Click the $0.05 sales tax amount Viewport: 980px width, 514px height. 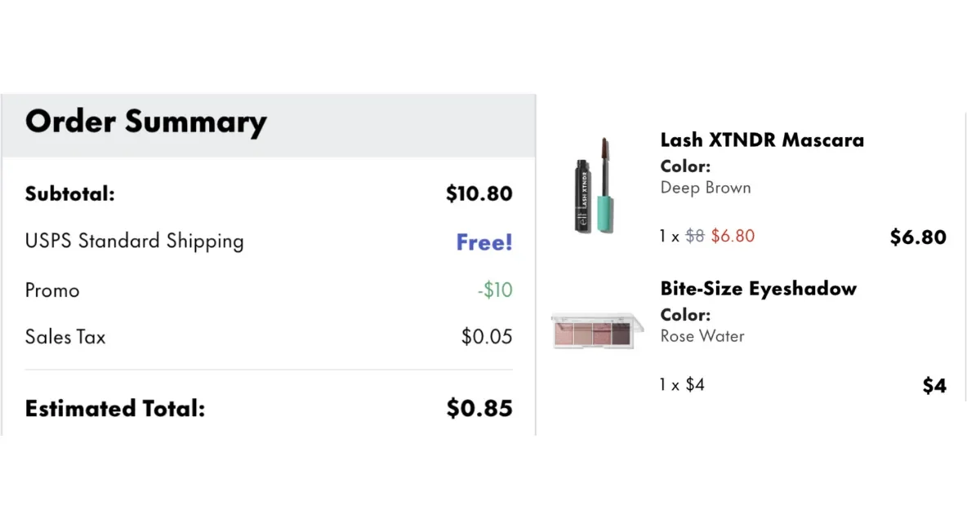pos(487,337)
